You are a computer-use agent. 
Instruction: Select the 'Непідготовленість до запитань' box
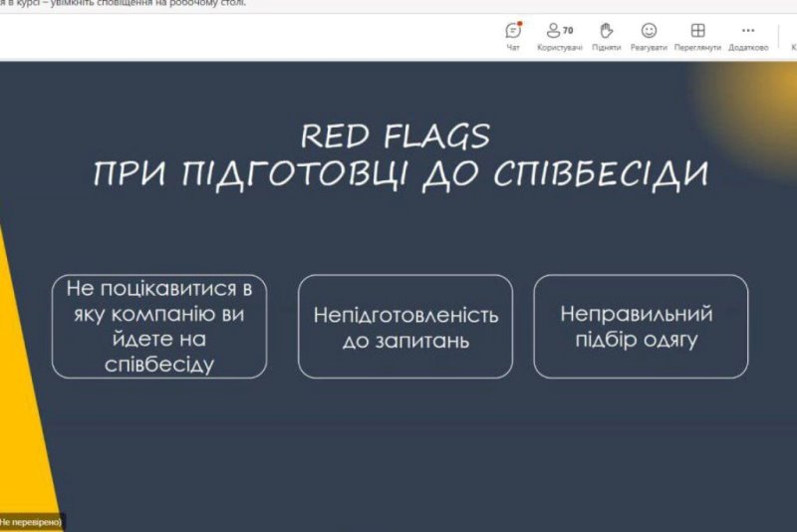(405, 326)
